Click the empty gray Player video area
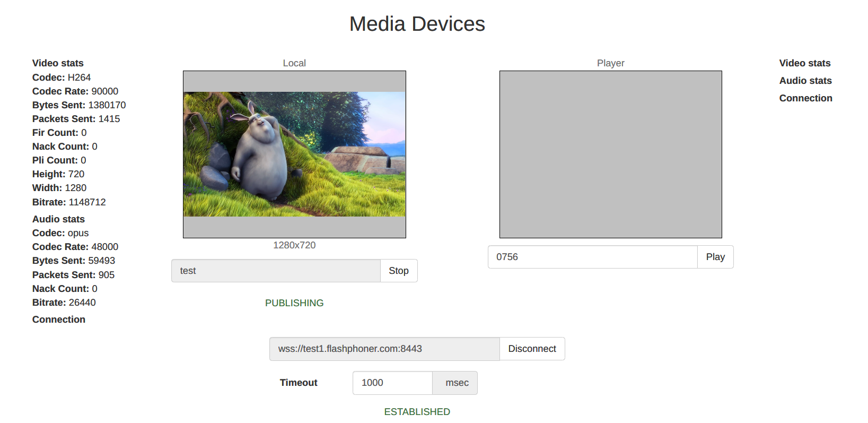 pyautogui.click(x=610, y=154)
